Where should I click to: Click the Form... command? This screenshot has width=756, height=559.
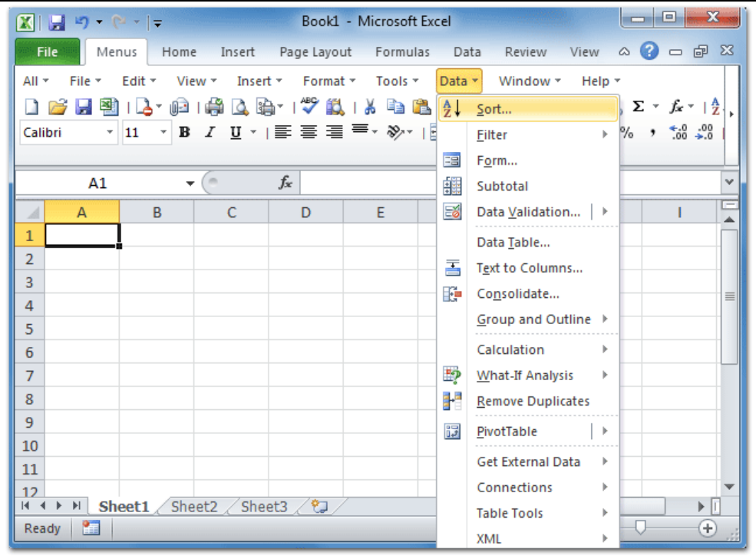coord(530,160)
